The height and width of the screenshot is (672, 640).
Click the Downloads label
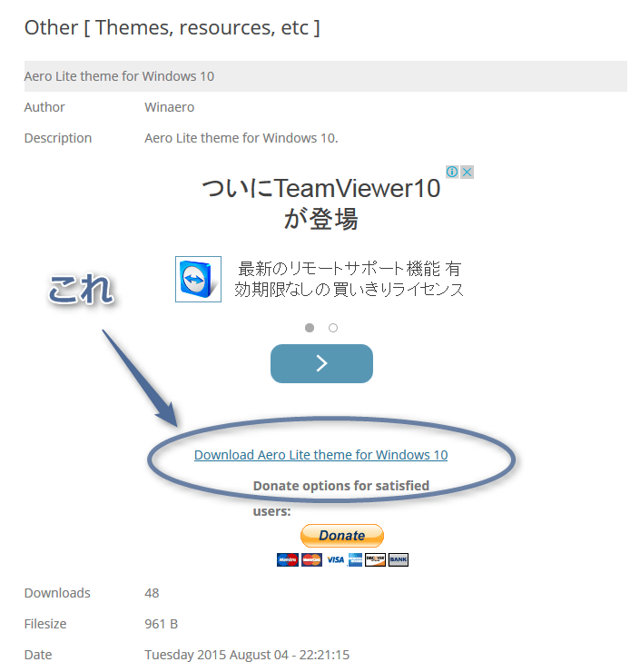(x=57, y=593)
